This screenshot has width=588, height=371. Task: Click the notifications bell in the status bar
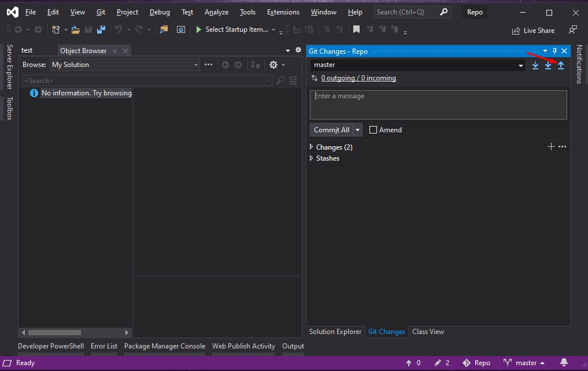point(564,362)
